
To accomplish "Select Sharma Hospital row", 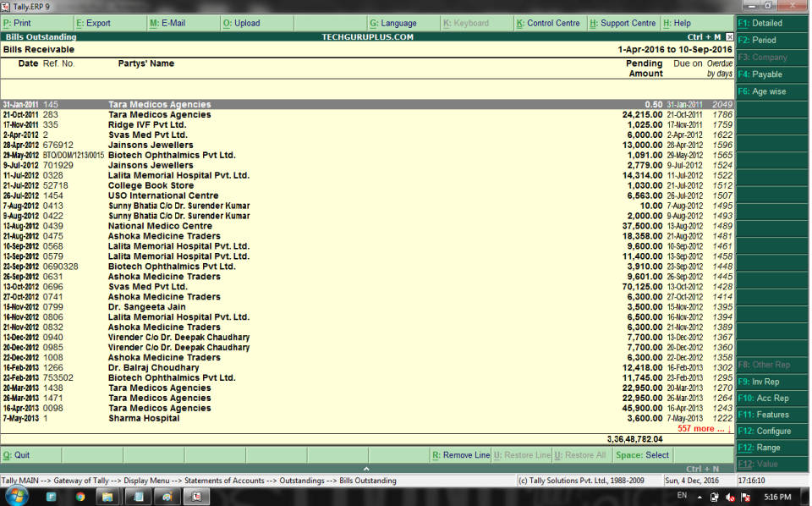I will click(x=367, y=419).
